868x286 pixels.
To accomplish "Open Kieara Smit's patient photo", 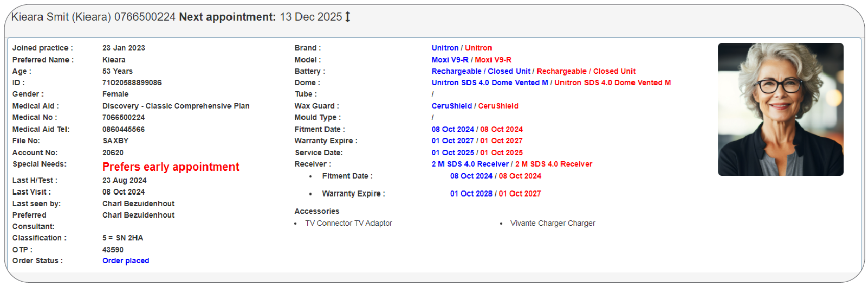I will click(x=780, y=109).
